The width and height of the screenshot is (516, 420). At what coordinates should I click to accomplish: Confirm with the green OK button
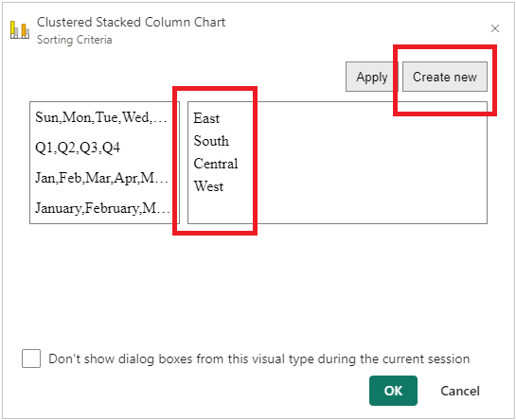point(393,391)
